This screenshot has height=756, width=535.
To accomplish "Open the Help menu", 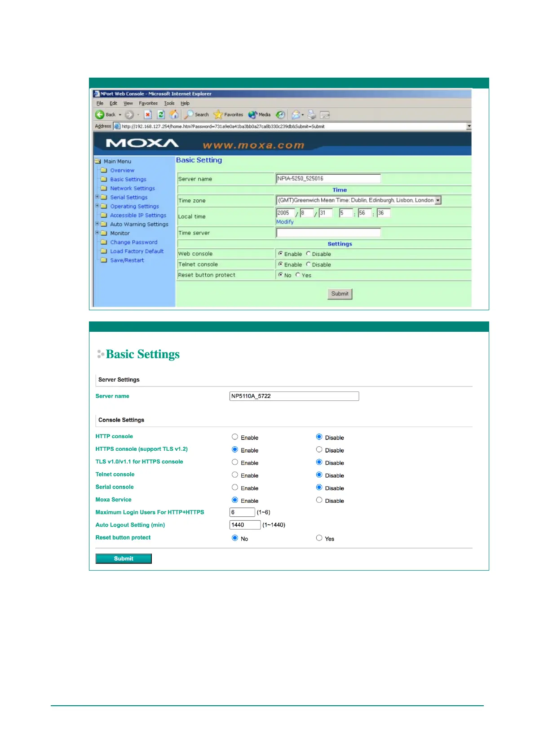I will click(185, 103).
